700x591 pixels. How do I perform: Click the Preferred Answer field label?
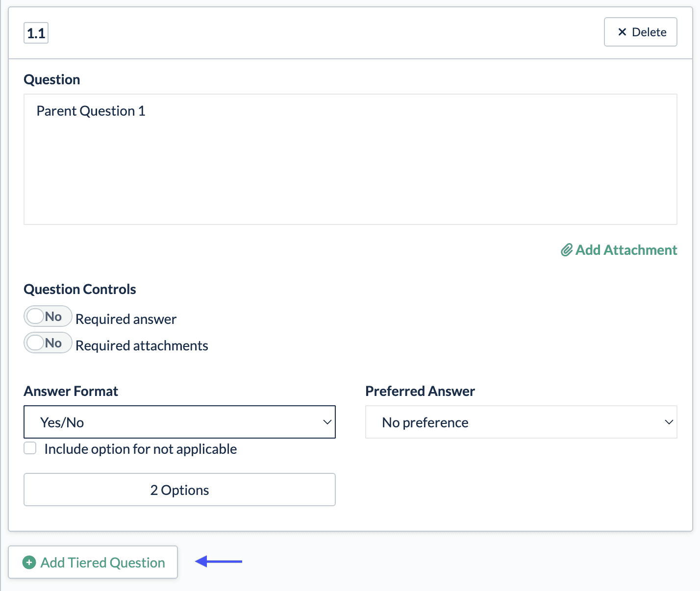point(420,391)
